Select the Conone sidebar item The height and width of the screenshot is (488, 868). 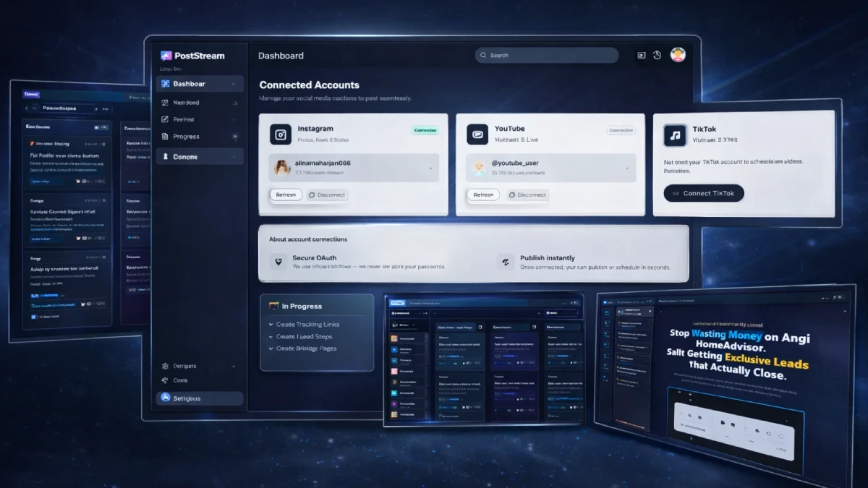click(200, 157)
